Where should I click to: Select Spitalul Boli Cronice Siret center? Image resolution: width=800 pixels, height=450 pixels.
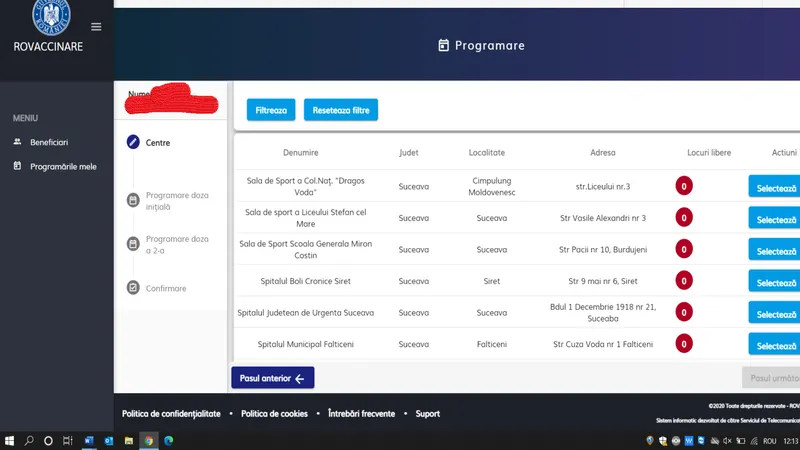(x=775, y=282)
